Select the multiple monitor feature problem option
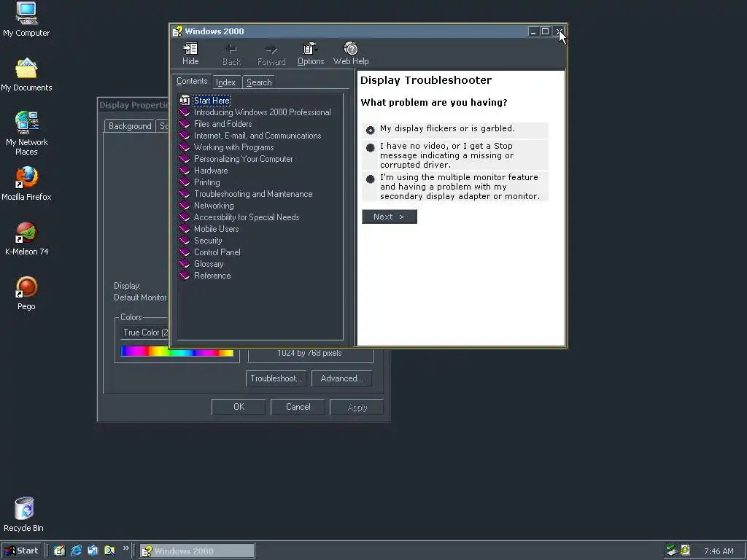This screenshot has height=560, width=747. pyautogui.click(x=370, y=179)
